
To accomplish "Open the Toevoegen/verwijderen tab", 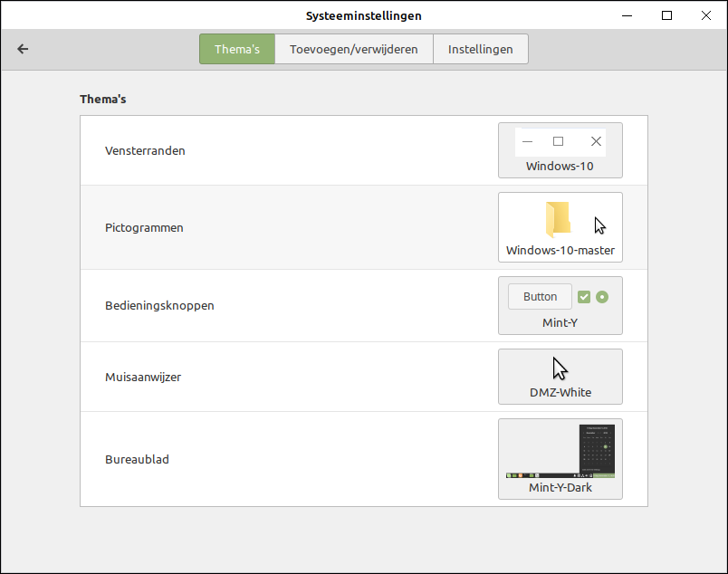I will point(353,49).
